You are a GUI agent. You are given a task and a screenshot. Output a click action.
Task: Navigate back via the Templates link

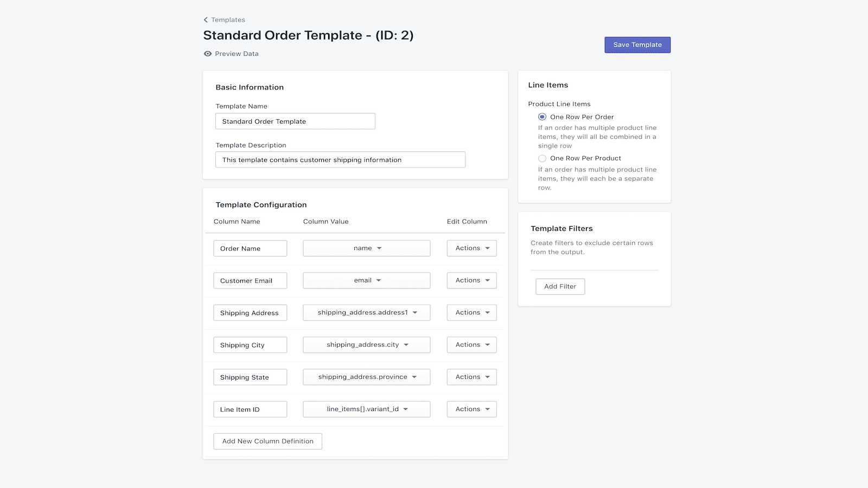coord(228,20)
